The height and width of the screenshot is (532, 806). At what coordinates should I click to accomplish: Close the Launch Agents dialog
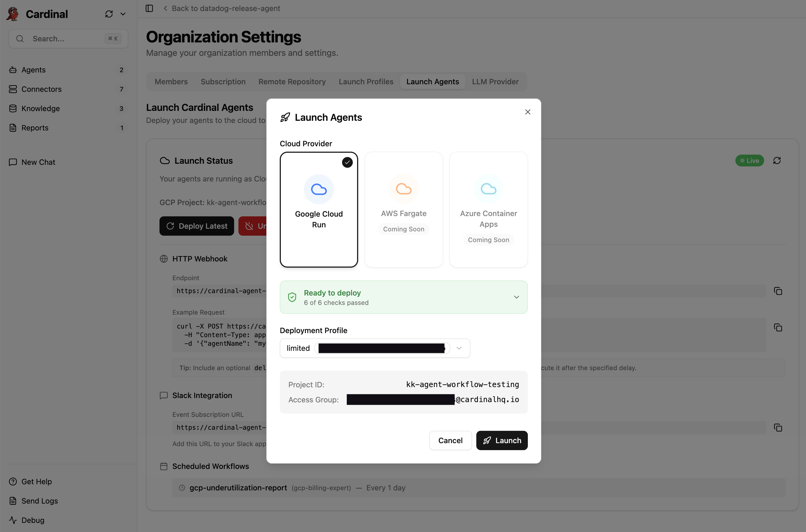click(x=527, y=112)
